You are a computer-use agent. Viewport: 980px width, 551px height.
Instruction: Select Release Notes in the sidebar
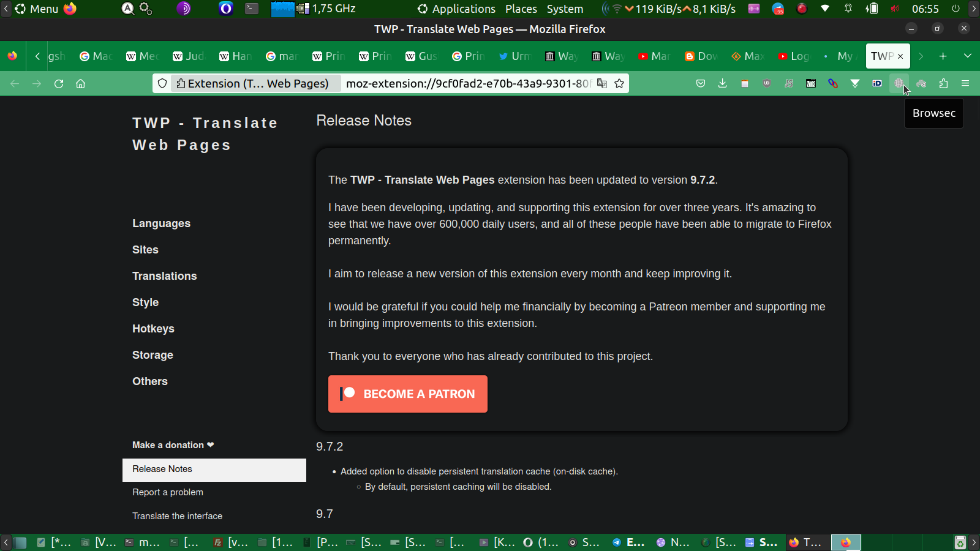click(x=214, y=470)
